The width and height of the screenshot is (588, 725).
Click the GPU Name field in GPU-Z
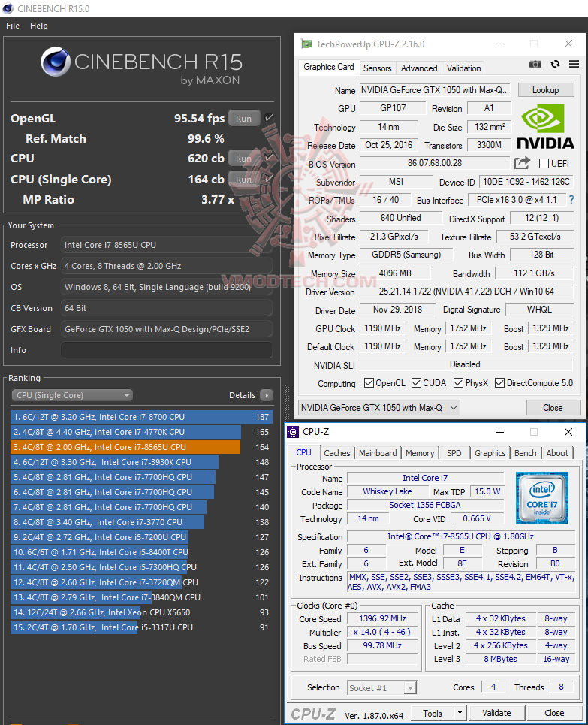[x=436, y=89]
